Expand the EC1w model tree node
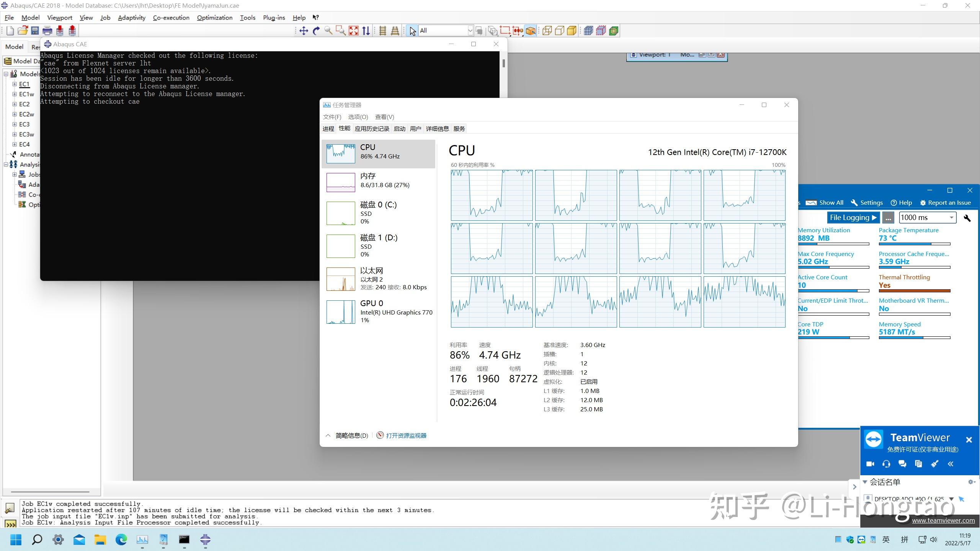Screen dimensions: 980x551 pyautogui.click(x=14, y=94)
